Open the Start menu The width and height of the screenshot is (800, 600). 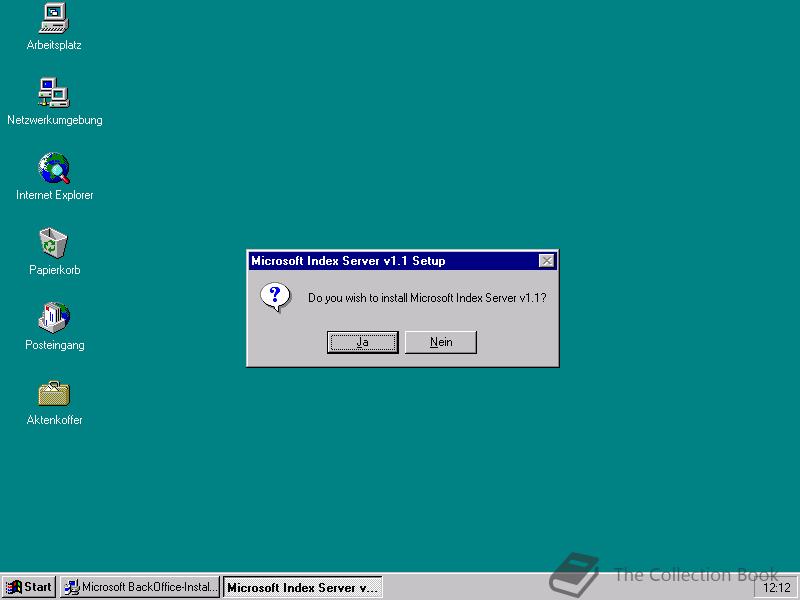click(29, 587)
